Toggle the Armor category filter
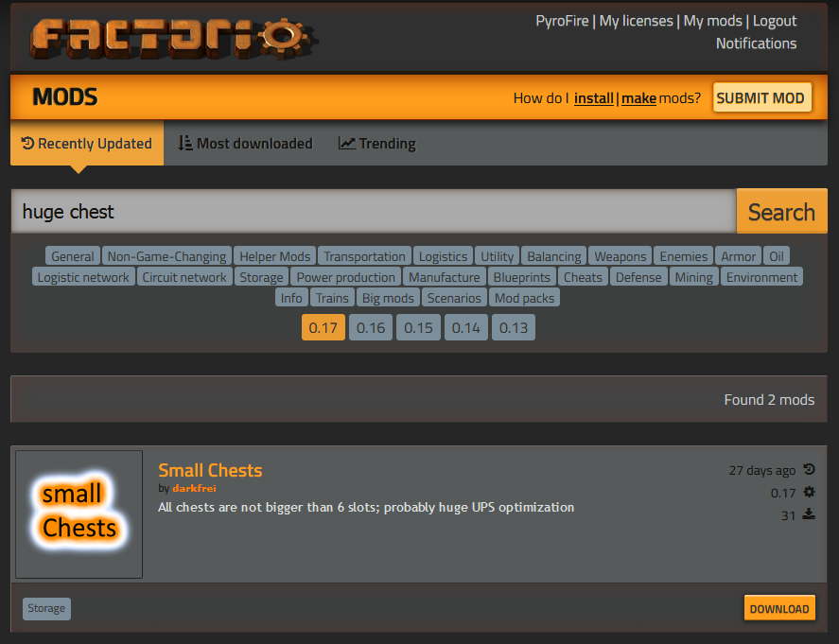 739,256
